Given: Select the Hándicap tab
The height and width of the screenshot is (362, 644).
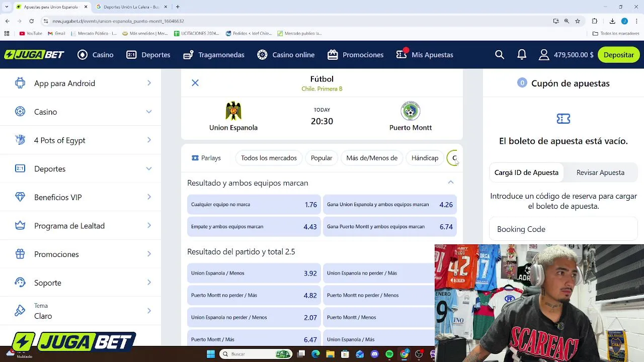Looking at the screenshot, I should click(x=425, y=158).
